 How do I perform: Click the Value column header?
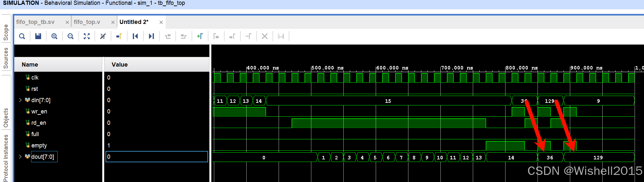pos(157,65)
